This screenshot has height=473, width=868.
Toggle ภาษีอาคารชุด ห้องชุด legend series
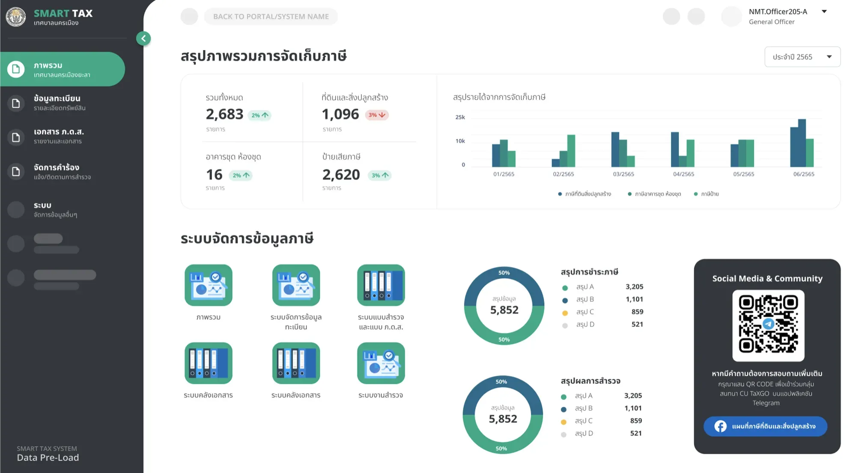click(654, 194)
